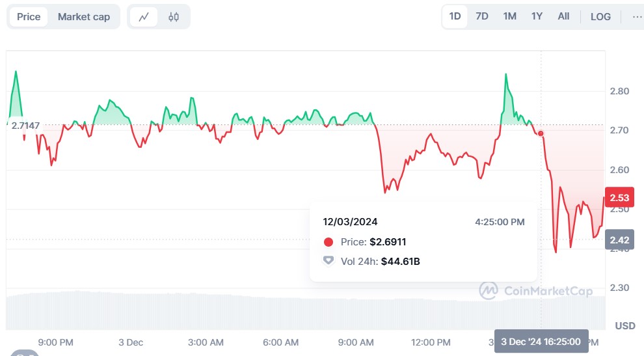Screen dimensions: 644x356
Task: Click the volume bars area at chart bottom
Action: point(260,311)
